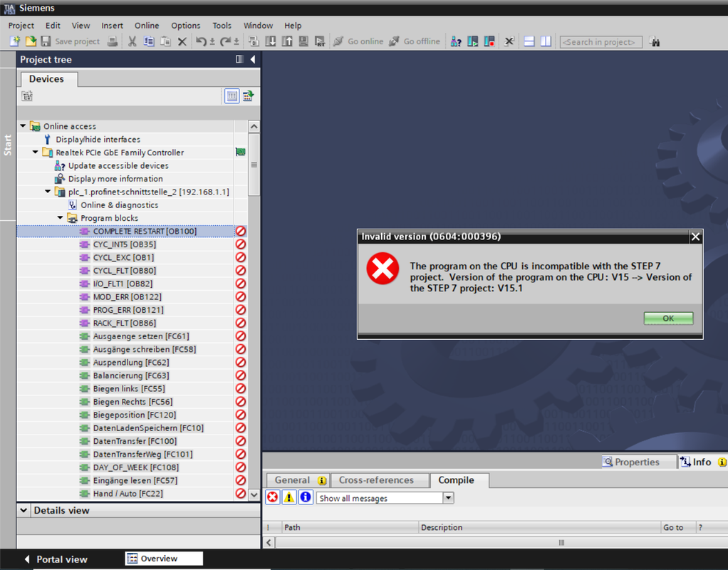Toggle project tree auto-collapse icon
The image size is (728, 570).
239,59
